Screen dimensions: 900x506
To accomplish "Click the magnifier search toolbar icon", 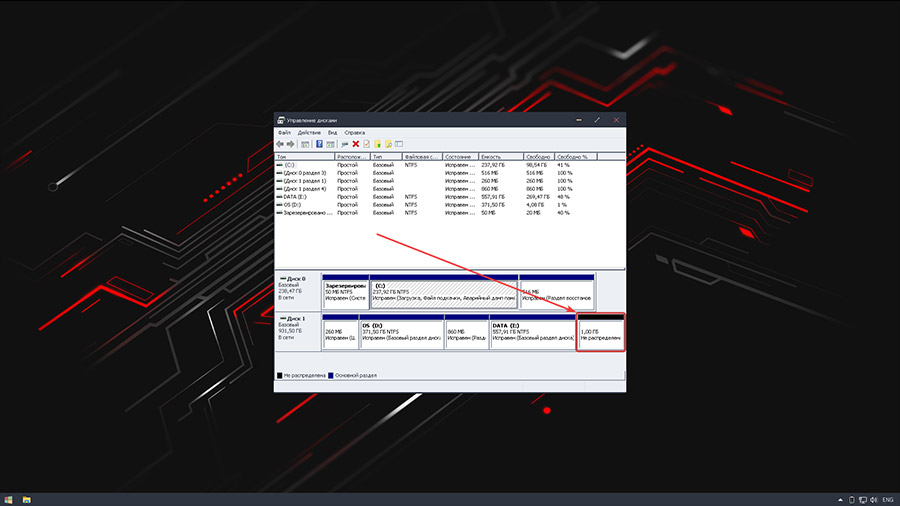I will (x=388, y=144).
